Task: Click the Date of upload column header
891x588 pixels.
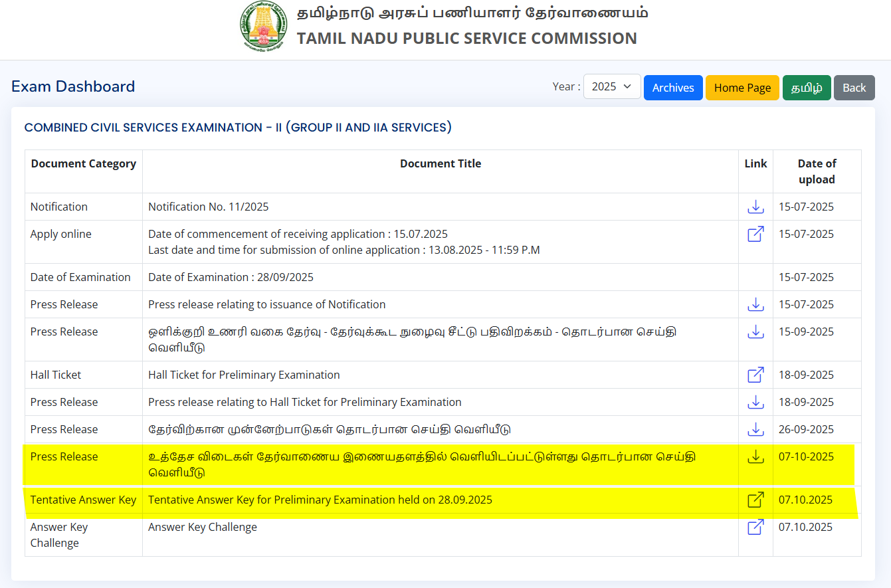Action: coord(817,171)
